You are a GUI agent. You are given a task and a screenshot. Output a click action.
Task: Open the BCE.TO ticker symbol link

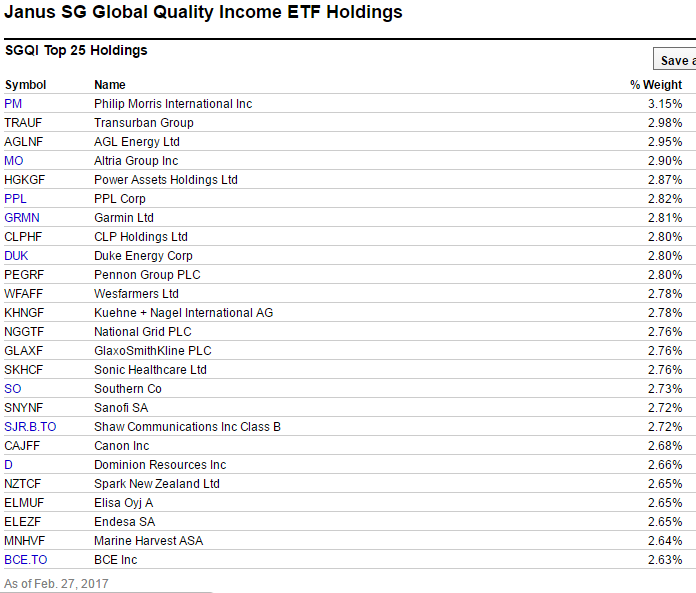(x=26, y=560)
